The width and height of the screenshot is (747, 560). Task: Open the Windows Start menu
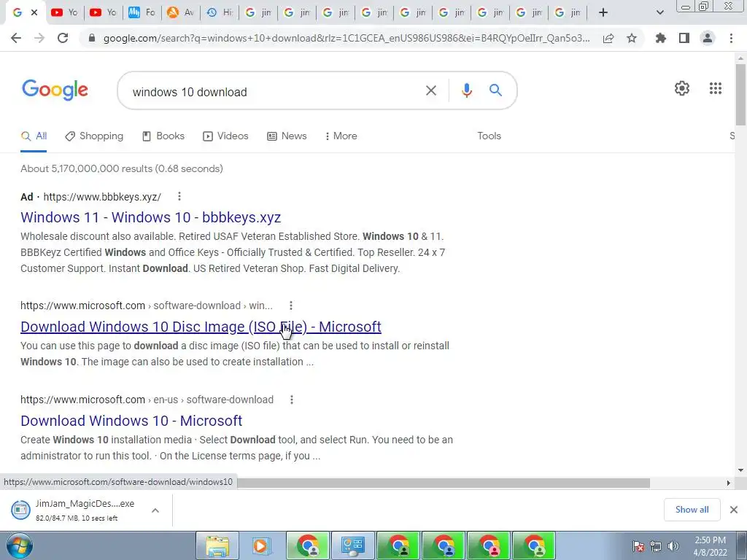point(19,545)
